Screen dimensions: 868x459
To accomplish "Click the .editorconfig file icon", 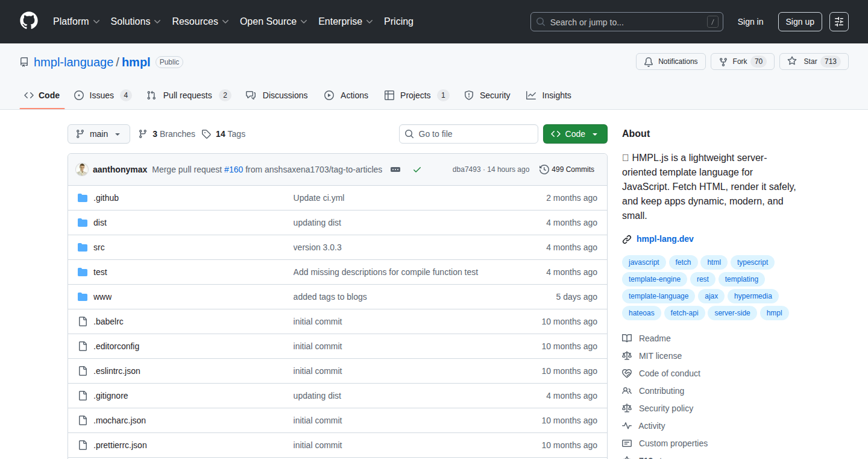I will 83,346.
